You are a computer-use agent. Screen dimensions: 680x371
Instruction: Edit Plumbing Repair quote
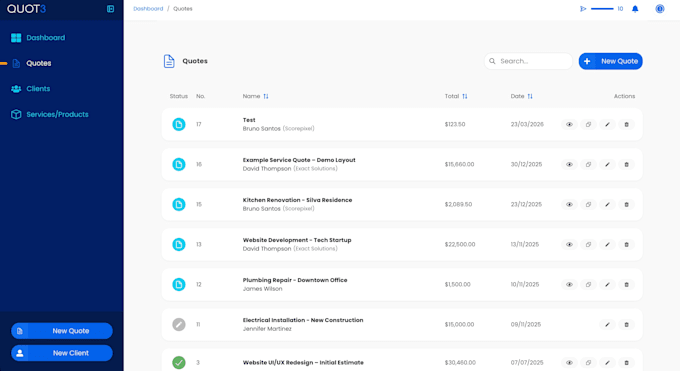[x=608, y=285]
